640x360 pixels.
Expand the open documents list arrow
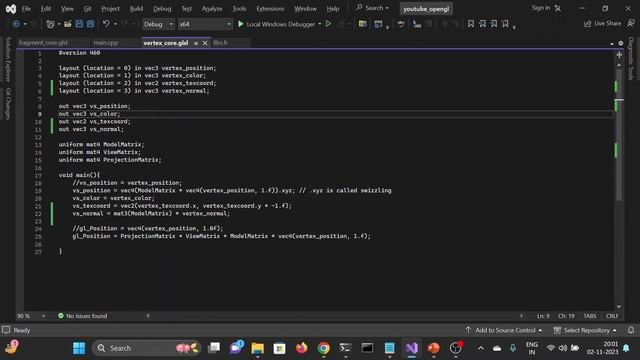[612, 44]
